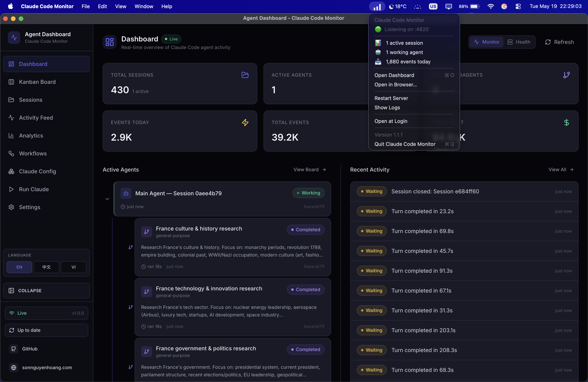The image size is (588, 382).
Task: Collapse the Main Agent session tree
Action: coord(107,199)
